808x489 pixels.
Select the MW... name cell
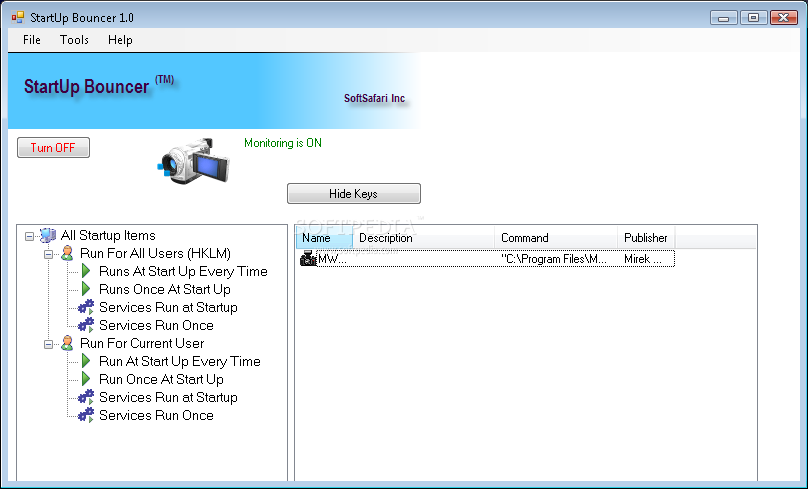[332, 259]
